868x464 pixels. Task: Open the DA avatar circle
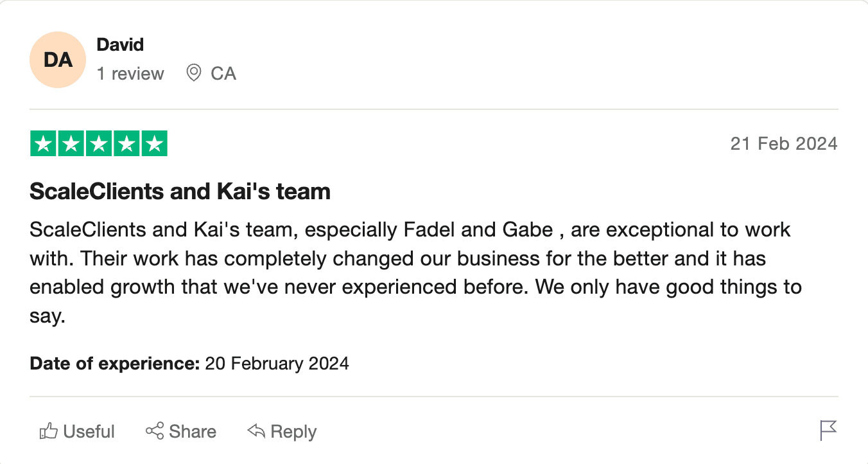click(58, 60)
